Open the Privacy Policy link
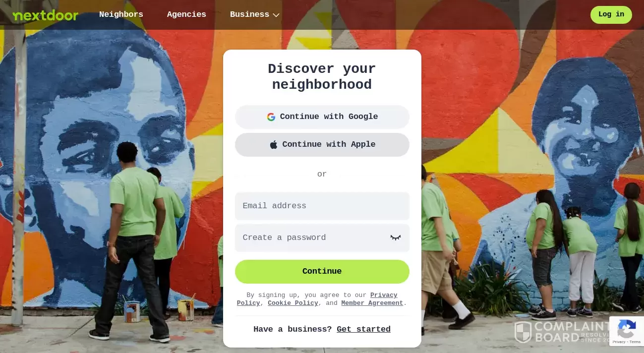The height and width of the screenshot is (353, 644). pyautogui.click(x=317, y=299)
